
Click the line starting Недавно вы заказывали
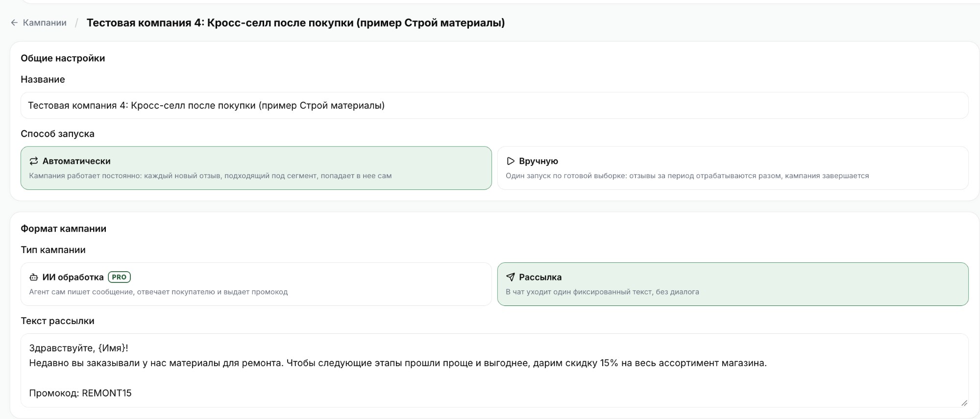398,363
